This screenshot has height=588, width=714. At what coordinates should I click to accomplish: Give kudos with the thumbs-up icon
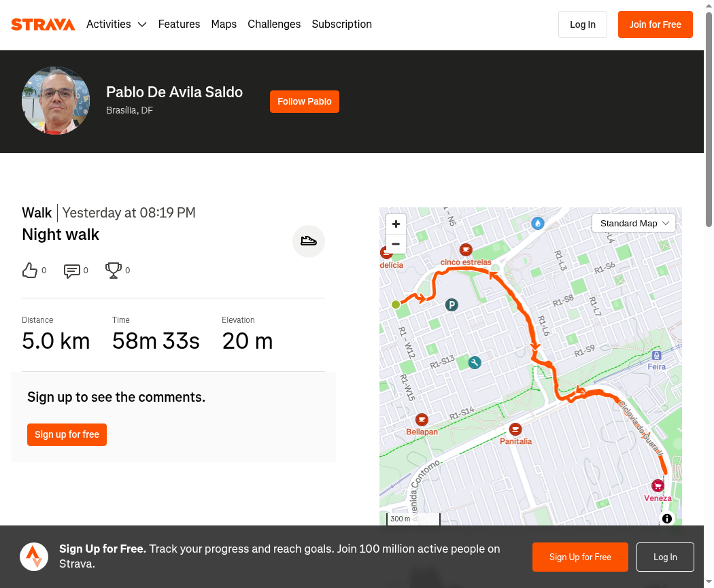[30, 271]
